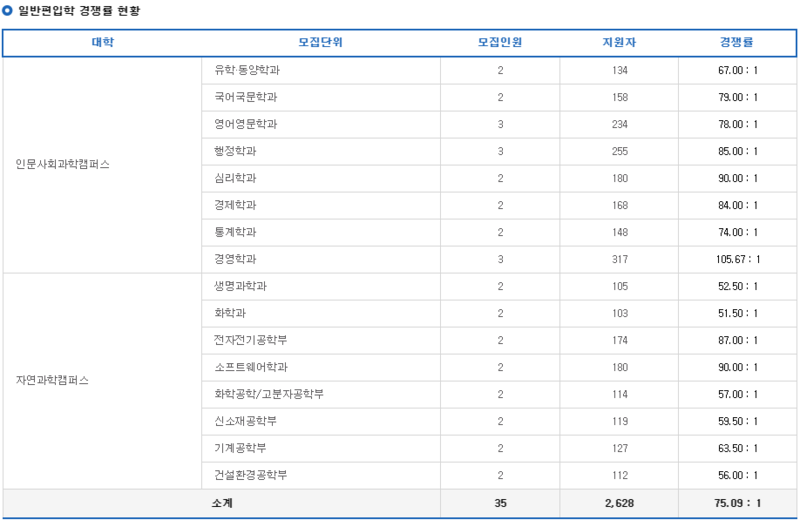The image size is (800, 520).
Task: Click the ratio 56.00 : 1
Action: [x=738, y=476]
